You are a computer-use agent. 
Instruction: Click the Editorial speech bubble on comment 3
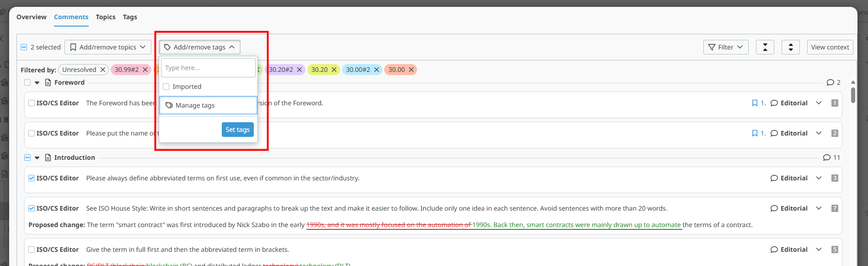pos(774,178)
